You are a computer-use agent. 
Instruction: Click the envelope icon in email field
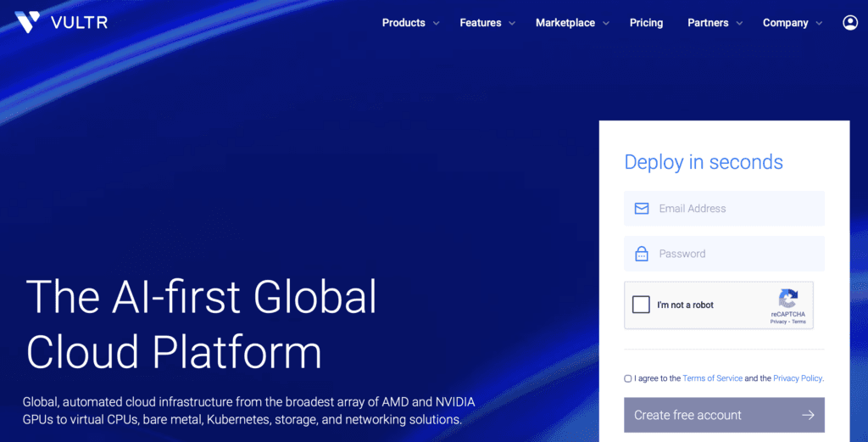[x=642, y=208]
